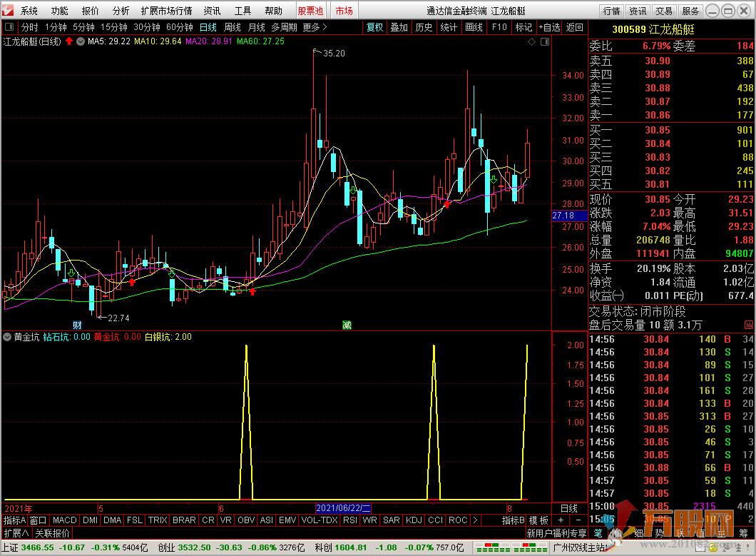Toggle the right panel icon above chart
This screenshot has height=556, width=756.
[545, 42]
